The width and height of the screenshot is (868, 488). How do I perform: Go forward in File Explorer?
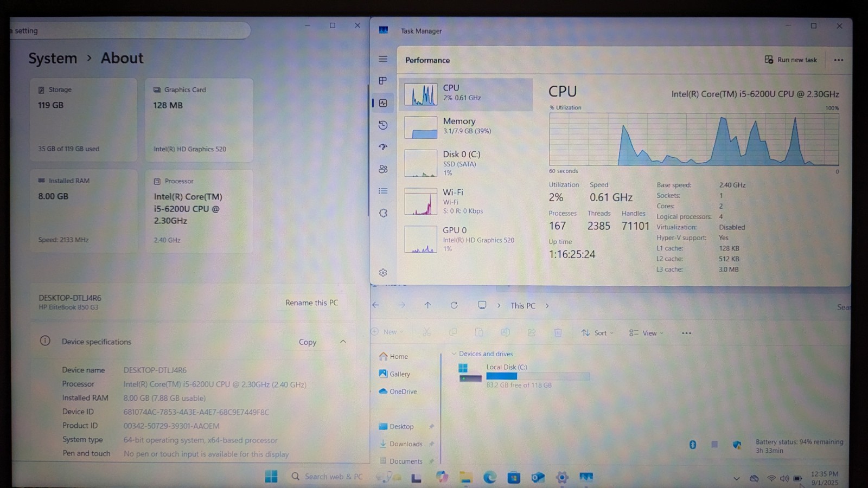click(x=402, y=305)
